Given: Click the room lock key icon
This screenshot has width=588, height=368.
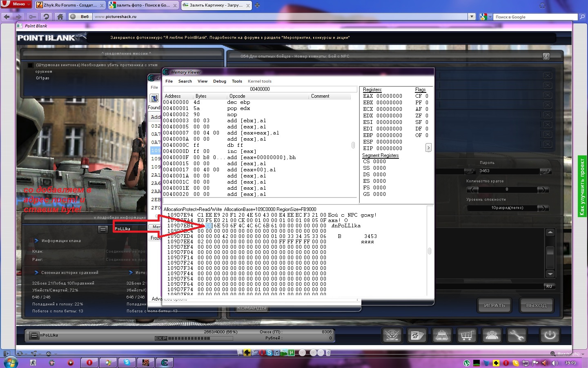Looking at the screenshot, I should 546,56.
